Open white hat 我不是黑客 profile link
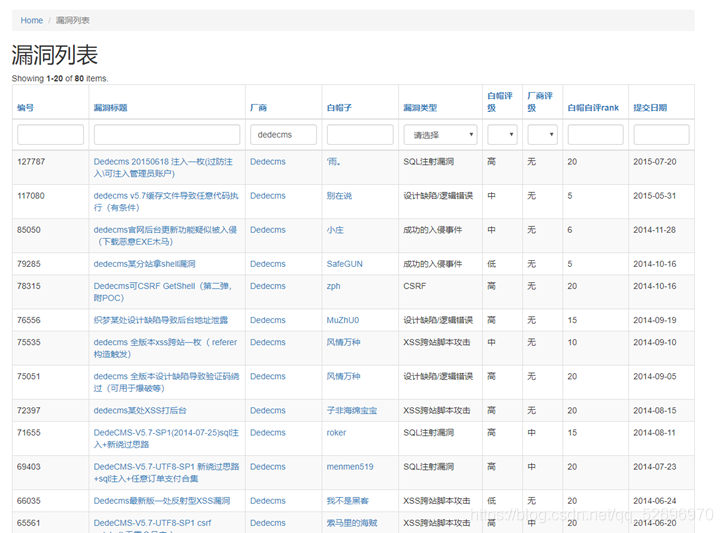 [347, 501]
